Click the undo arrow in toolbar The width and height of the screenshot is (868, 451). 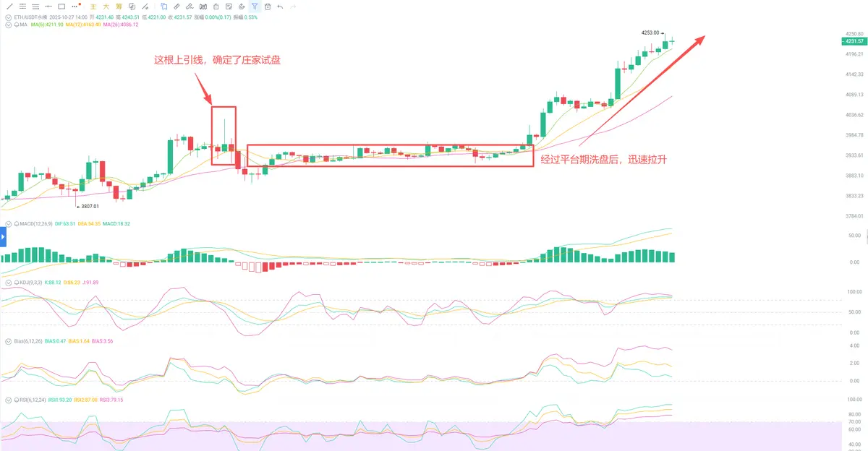(280, 7)
